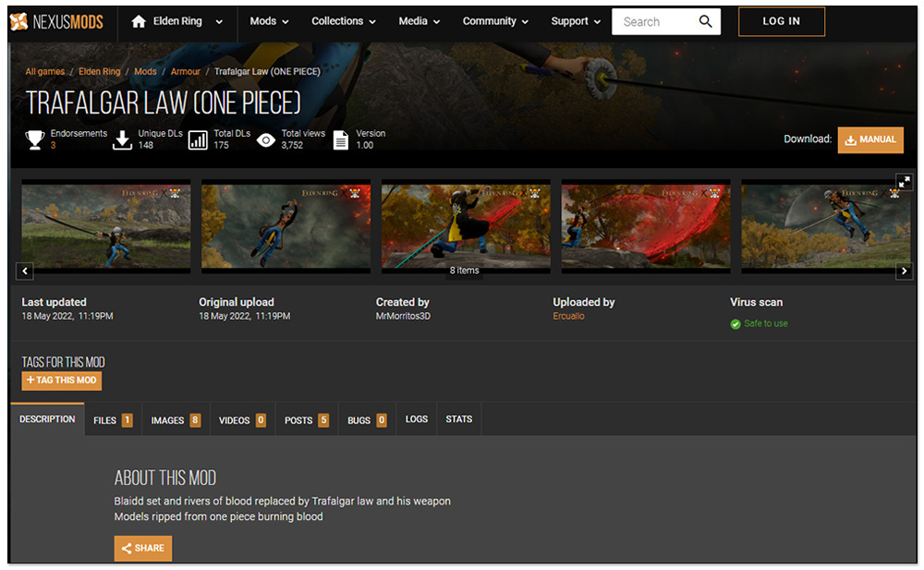This screenshot has height=570, width=924.
Task: Click the home icon beside Elden Ring
Action: coord(139,22)
